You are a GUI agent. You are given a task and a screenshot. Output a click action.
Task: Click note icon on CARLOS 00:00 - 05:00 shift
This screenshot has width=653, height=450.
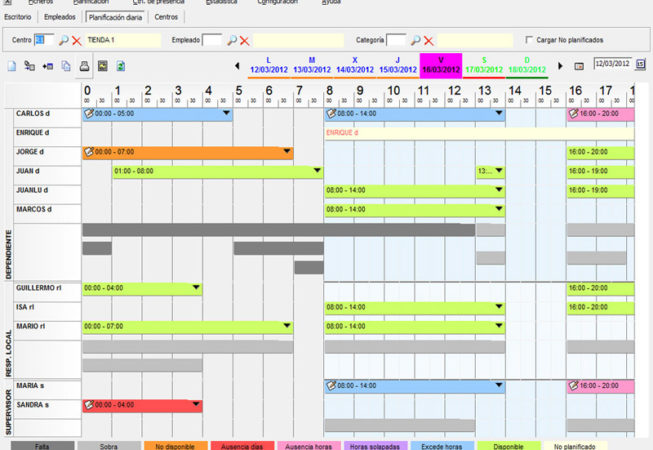coord(88,113)
